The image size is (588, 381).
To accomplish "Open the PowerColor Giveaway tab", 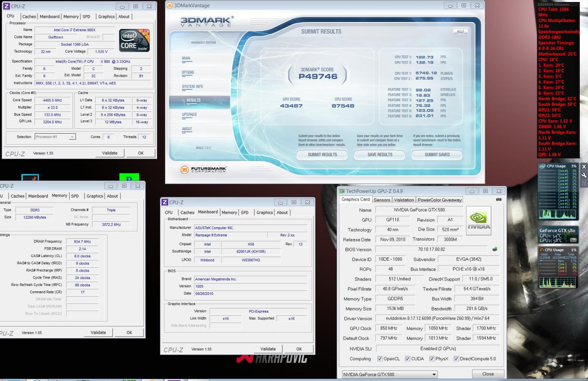I will coord(439,200).
